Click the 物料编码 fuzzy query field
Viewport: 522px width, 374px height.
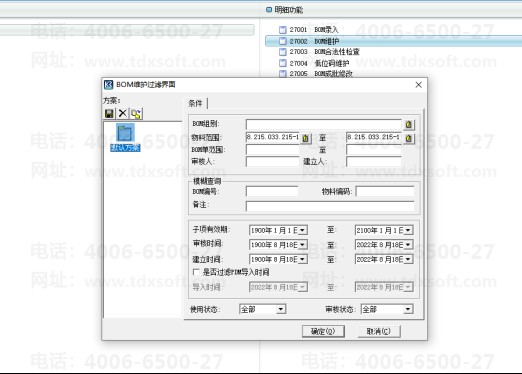(x=385, y=191)
